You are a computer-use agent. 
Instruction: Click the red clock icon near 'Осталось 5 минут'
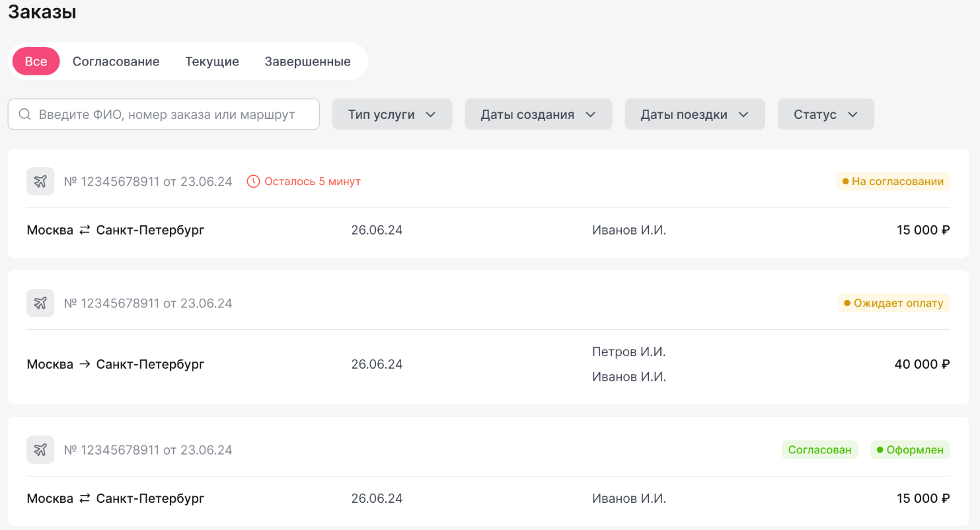[x=253, y=181]
